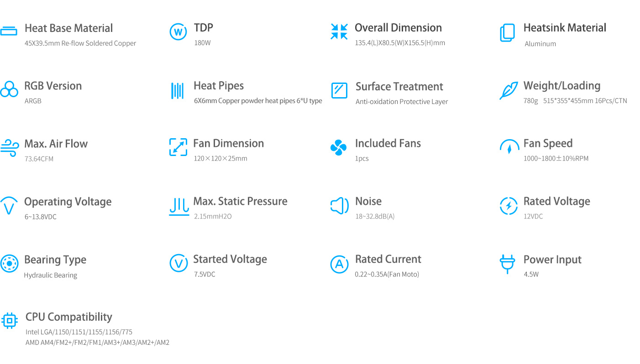Click the Rated Current ampere icon
This screenshot has height=364, width=640.
coord(339,264)
